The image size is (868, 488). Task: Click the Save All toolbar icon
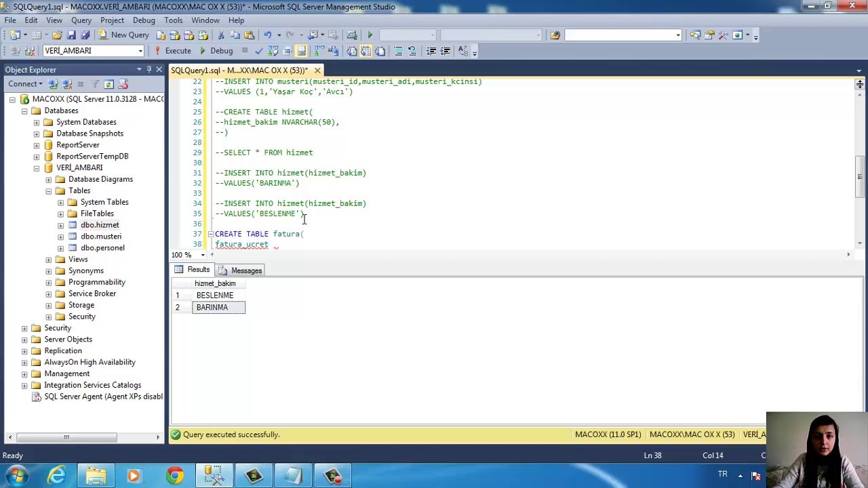pyautogui.click(x=85, y=35)
